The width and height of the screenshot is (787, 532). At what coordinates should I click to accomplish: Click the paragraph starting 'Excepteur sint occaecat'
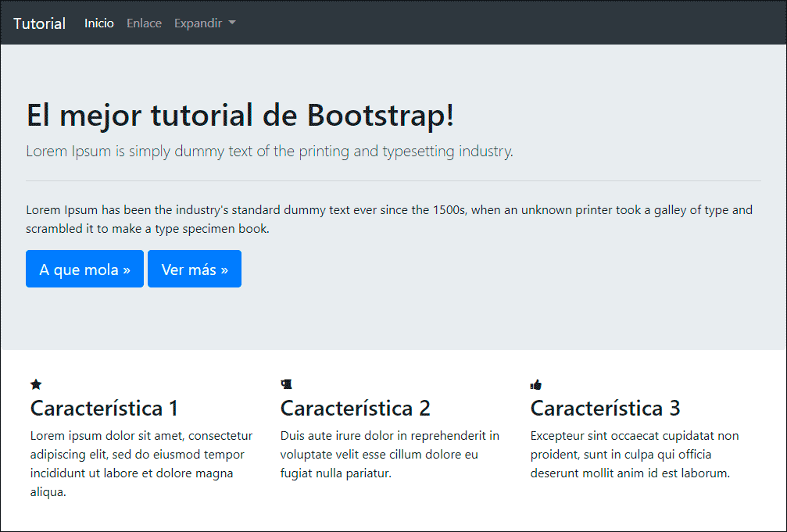click(x=635, y=454)
